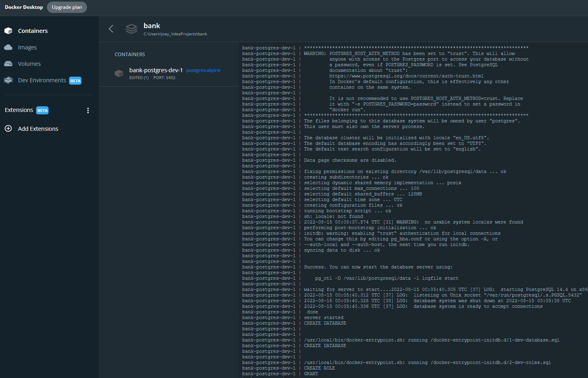Select Dev Environments in the sidebar menu
The height and width of the screenshot is (378, 588).
point(42,80)
